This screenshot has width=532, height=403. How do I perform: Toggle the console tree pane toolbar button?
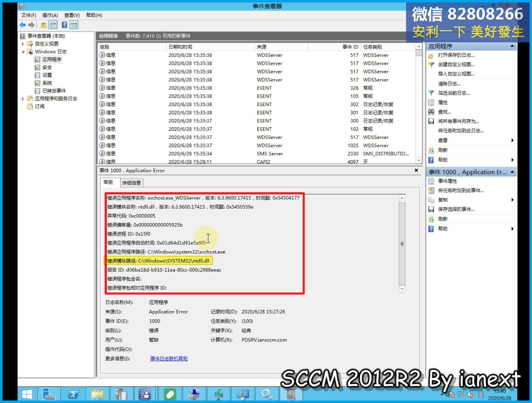(x=53, y=25)
